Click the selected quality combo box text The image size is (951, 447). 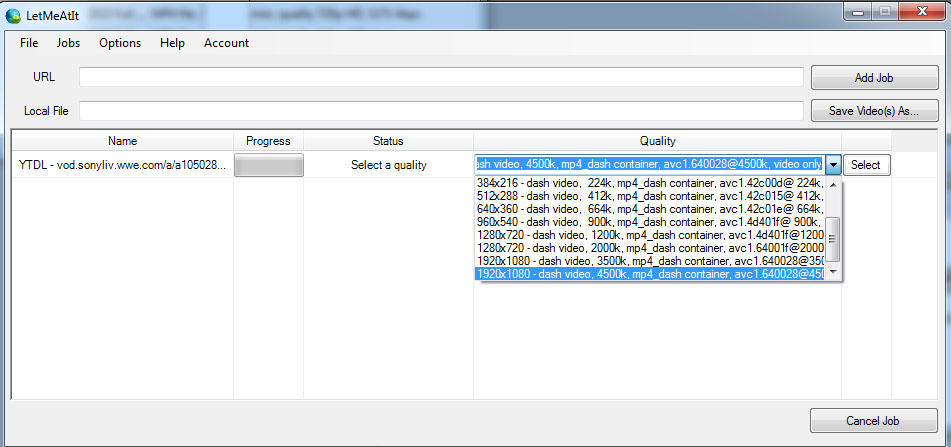[x=650, y=164]
